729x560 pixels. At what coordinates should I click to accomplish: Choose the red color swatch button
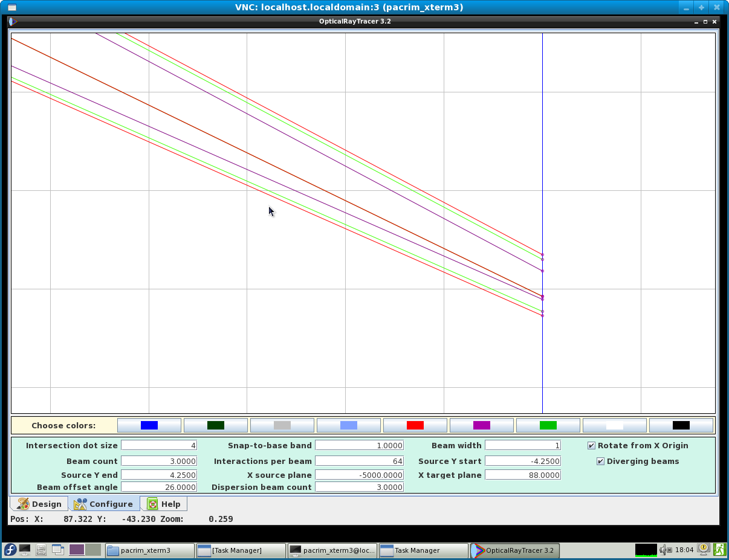[x=415, y=425]
